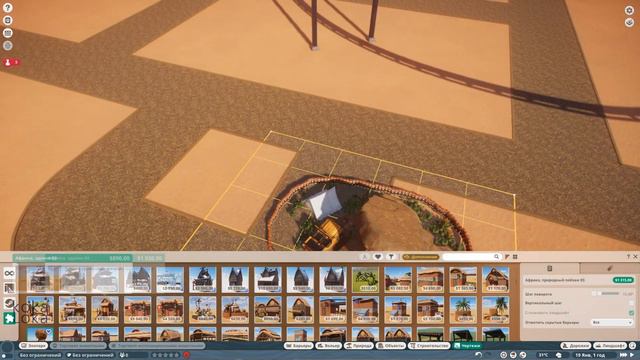Open the browser panel help question mark
Viewport: 640px width, 360px height.
click(628, 257)
